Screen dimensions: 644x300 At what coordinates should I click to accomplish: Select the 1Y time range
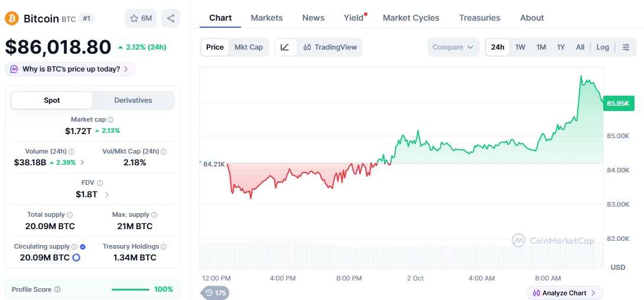561,47
